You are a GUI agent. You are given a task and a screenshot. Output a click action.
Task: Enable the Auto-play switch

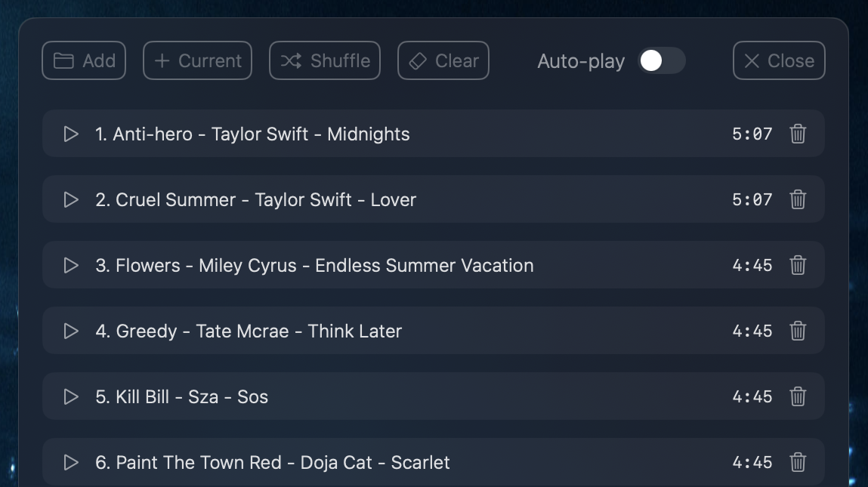click(661, 61)
